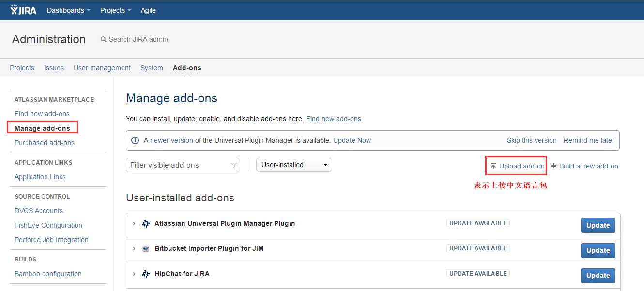Click the User-installed add-ons heading

tap(180, 198)
